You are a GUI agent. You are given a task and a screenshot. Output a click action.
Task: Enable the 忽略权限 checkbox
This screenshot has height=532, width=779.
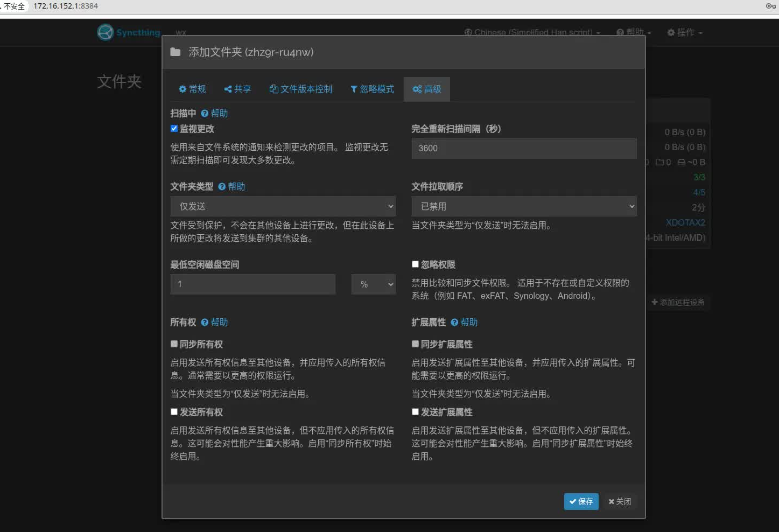415,264
